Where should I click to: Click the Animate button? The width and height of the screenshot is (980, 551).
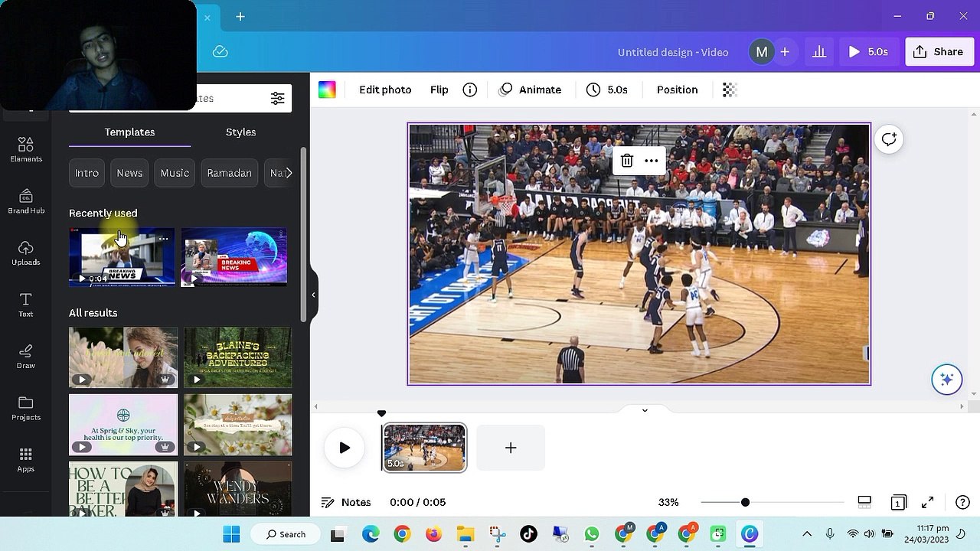point(530,90)
